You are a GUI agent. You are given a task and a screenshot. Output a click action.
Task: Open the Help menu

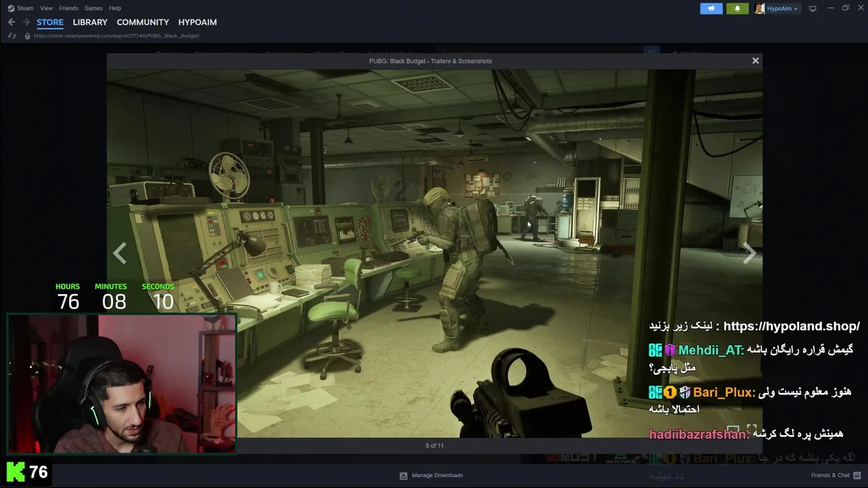click(x=115, y=8)
